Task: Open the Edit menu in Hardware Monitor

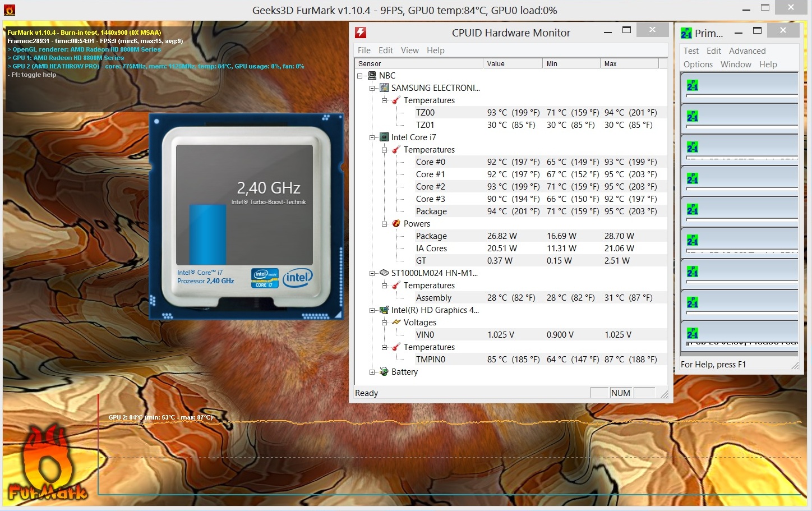Action: (x=386, y=50)
